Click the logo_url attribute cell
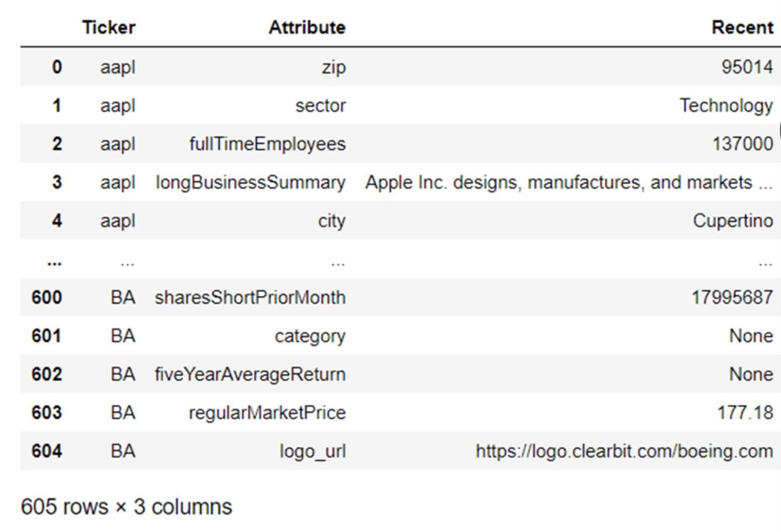Viewport: 781px width, 532px height. click(313, 452)
